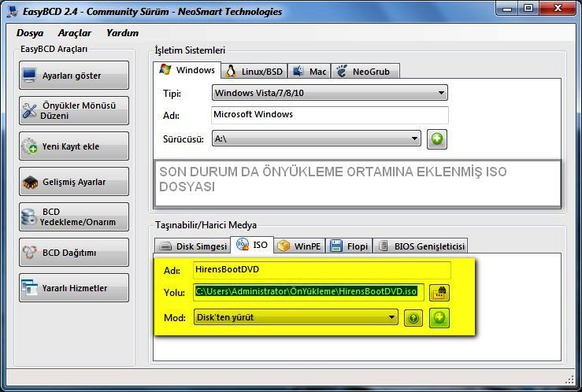582x392 pixels.
Task: Open Yararlı Hizmetler
Action: pos(74,288)
